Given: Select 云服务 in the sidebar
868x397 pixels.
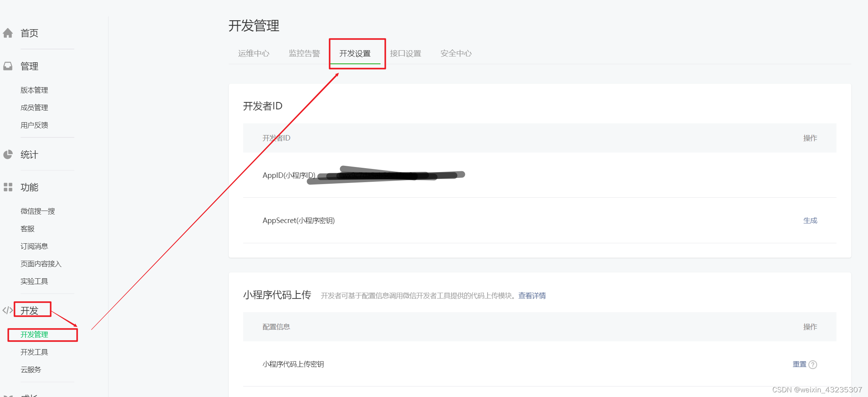Looking at the screenshot, I should click(x=31, y=369).
